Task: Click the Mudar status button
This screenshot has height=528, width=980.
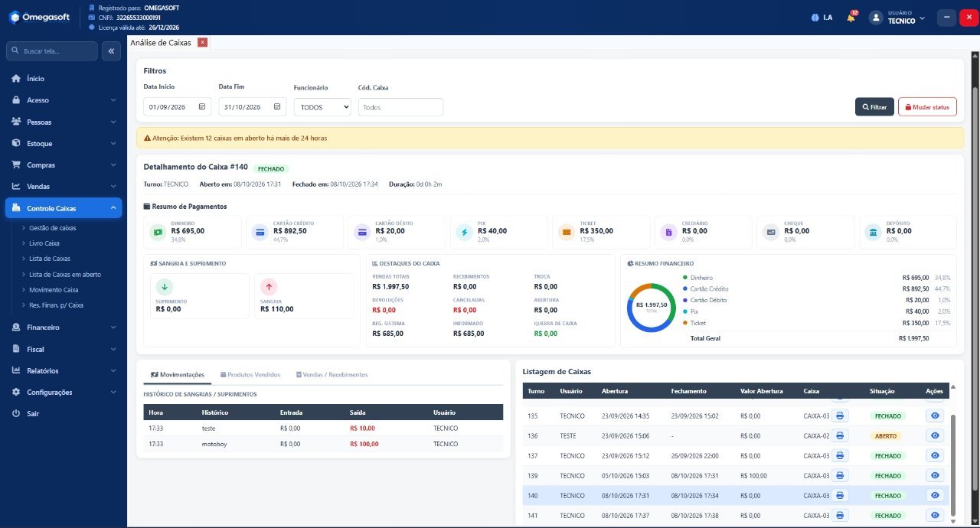Action: click(x=927, y=107)
